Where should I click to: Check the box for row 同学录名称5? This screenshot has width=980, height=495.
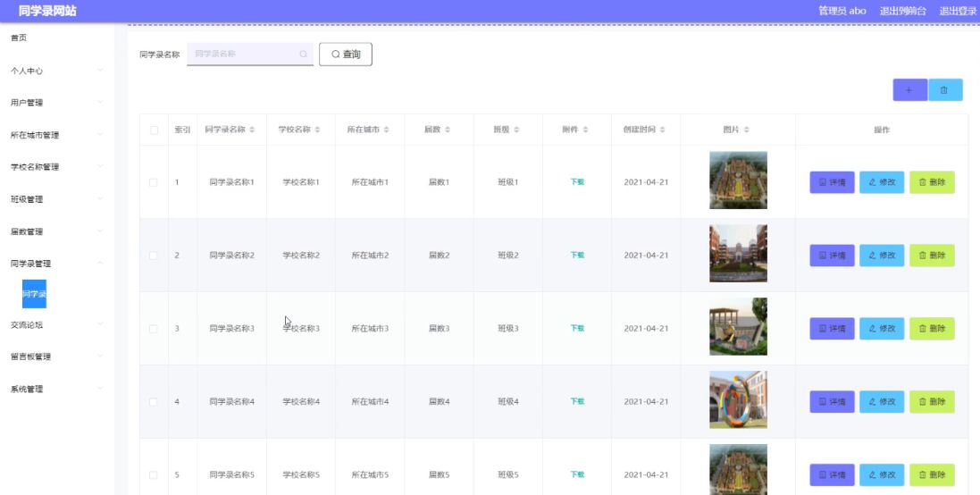click(154, 475)
